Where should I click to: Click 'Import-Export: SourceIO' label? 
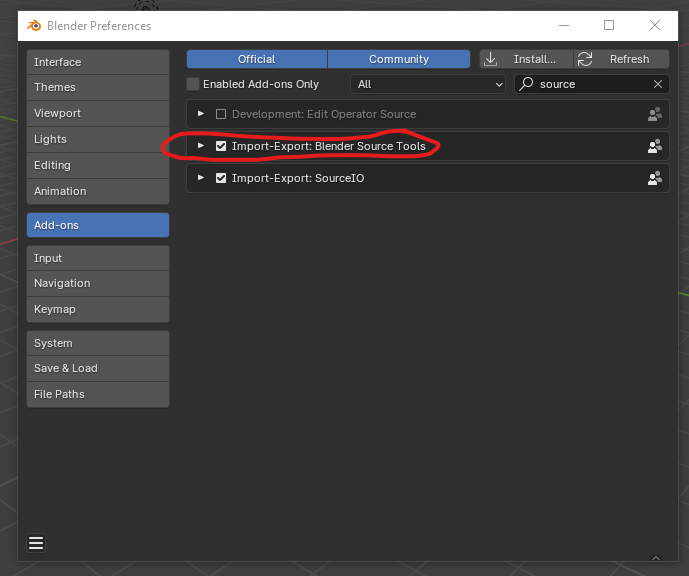[298, 178]
